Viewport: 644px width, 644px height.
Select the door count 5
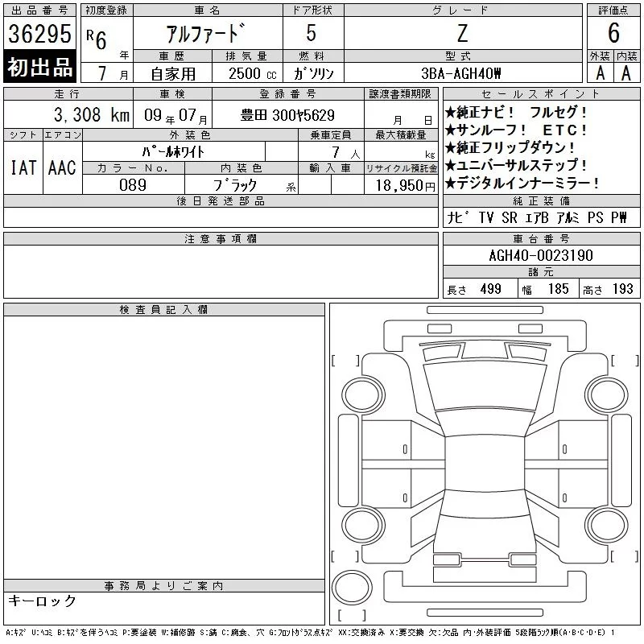(312, 33)
